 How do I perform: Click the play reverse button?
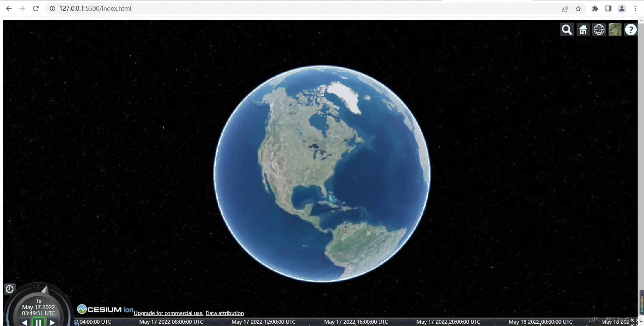click(24, 322)
